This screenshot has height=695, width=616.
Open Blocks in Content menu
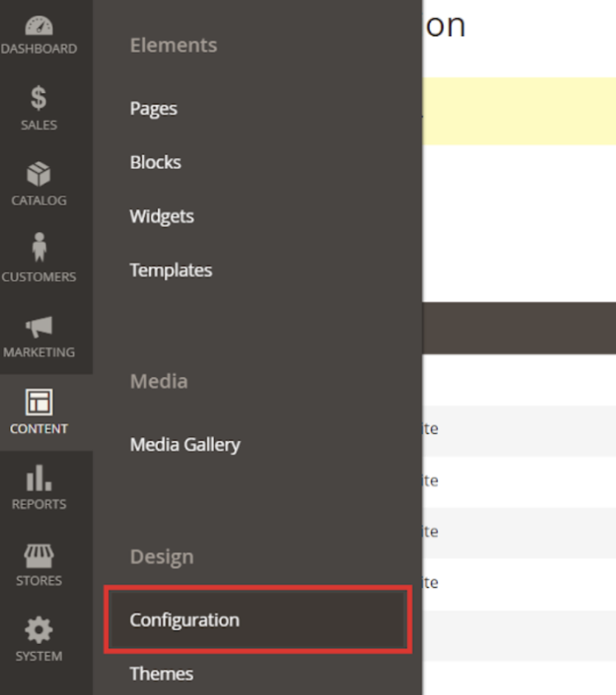pos(156,162)
